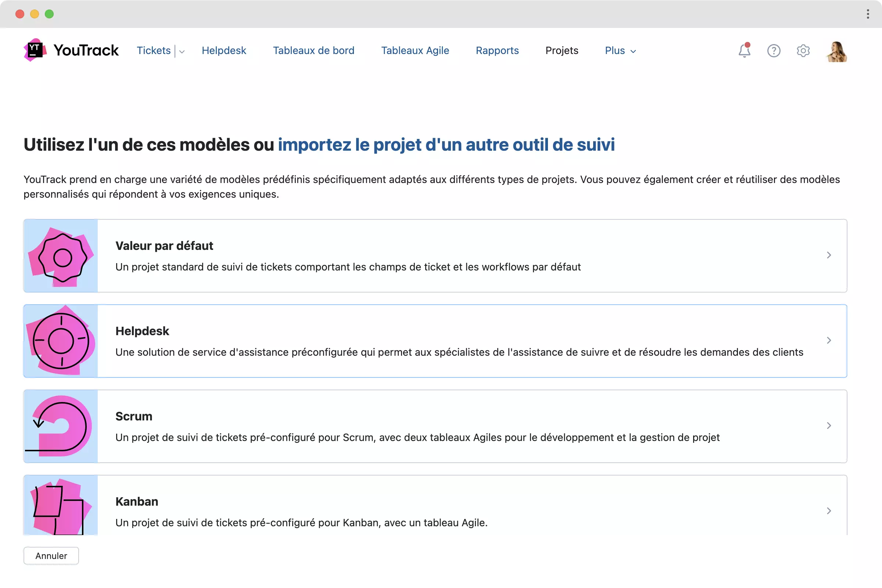Open the notifications bell
The height and width of the screenshot is (588, 882).
click(744, 50)
